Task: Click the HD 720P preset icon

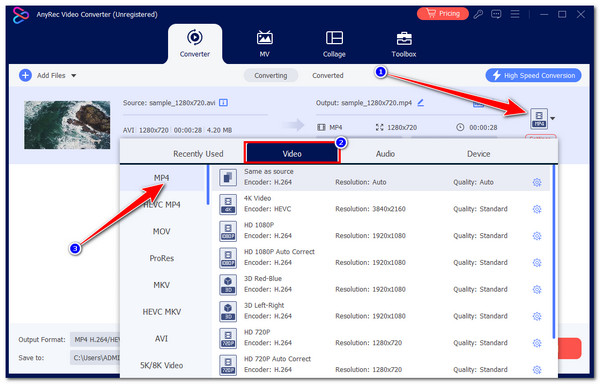Action: click(x=228, y=338)
